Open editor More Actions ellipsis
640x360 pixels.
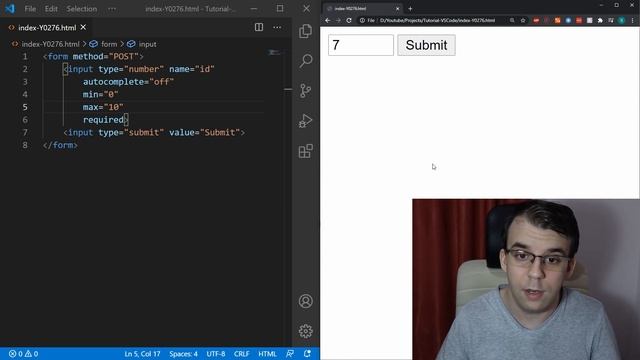277,27
